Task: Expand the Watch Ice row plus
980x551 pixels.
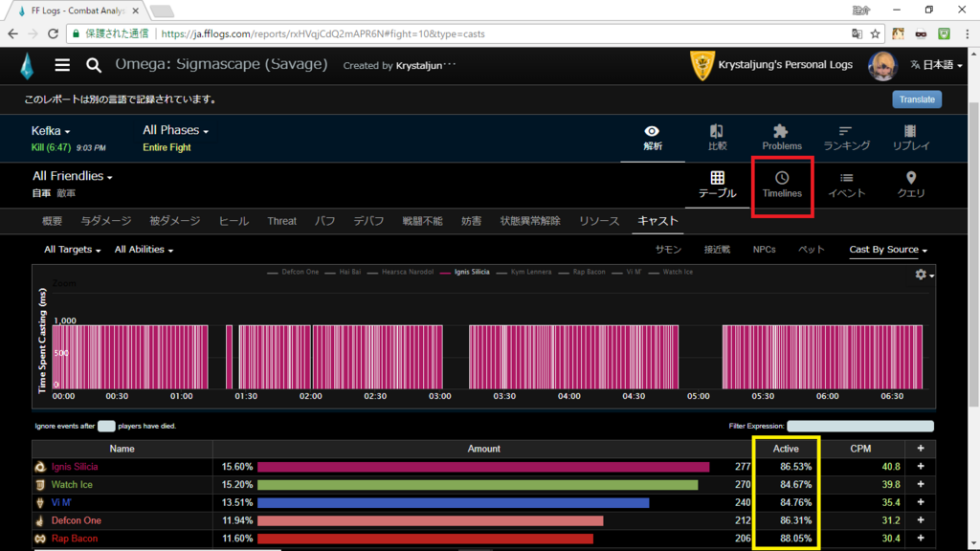Action: click(920, 484)
